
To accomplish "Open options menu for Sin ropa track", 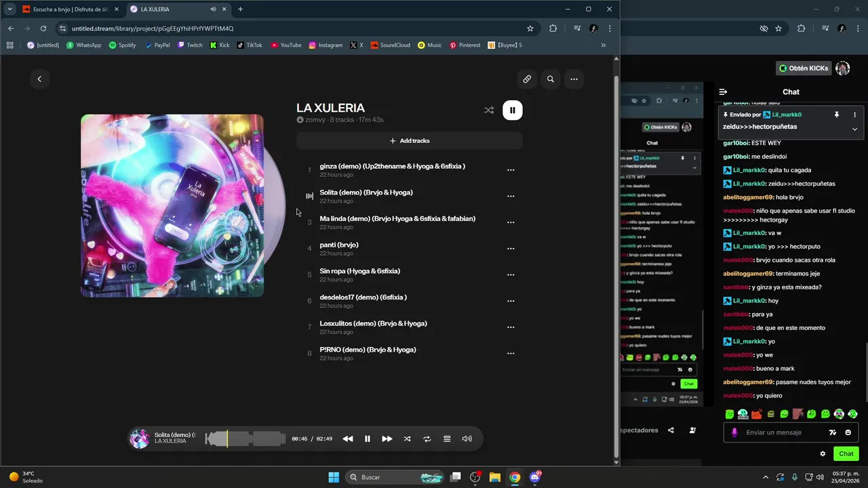I will 511,274.
